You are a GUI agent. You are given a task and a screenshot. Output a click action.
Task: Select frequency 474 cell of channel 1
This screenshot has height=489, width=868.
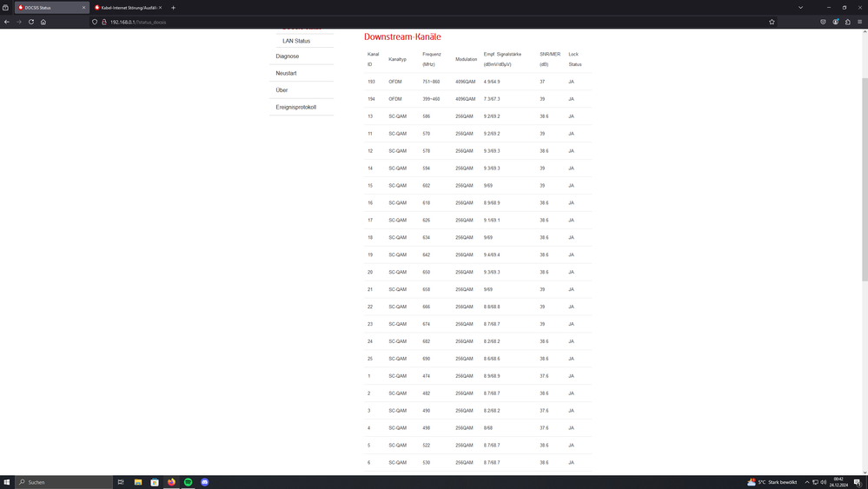(427, 376)
